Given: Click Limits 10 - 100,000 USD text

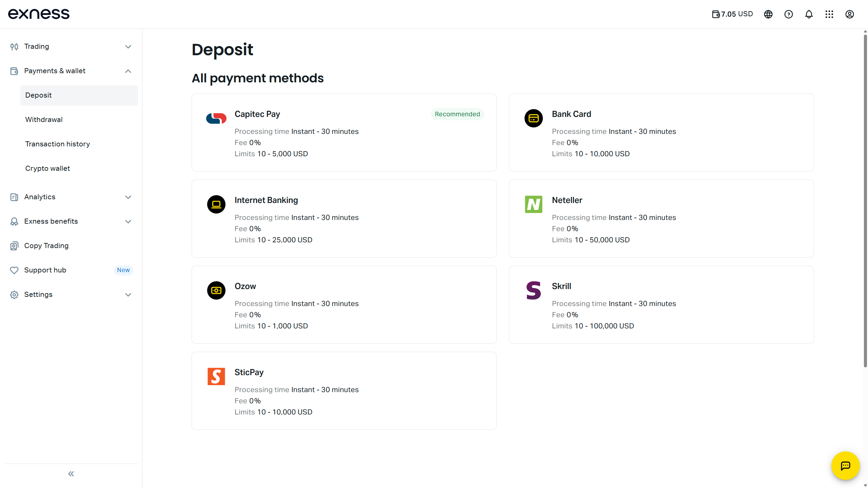Looking at the screenshot, I should (593, 326).
